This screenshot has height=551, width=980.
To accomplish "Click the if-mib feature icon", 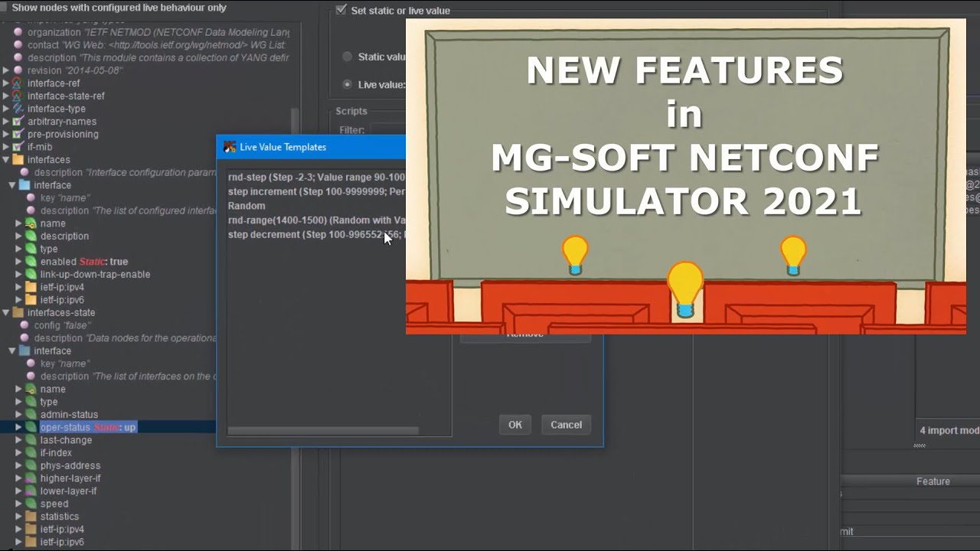I will 18,147.
